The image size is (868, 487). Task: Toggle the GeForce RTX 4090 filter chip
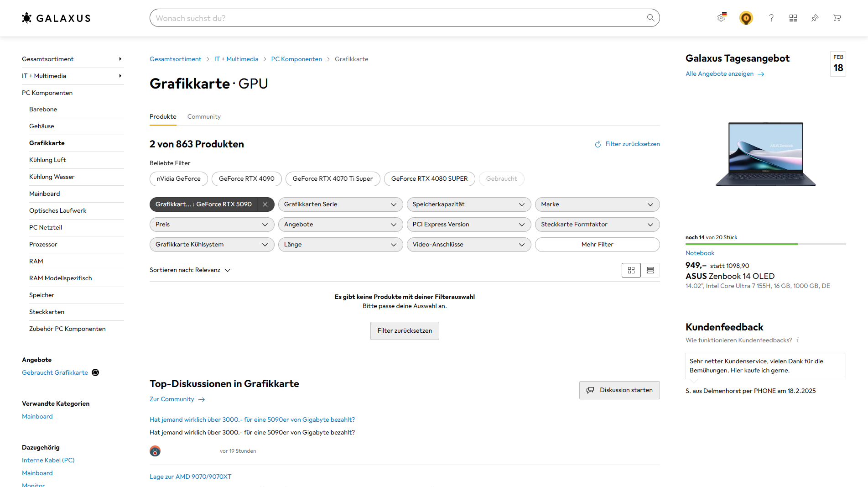(x=247, y=179)
